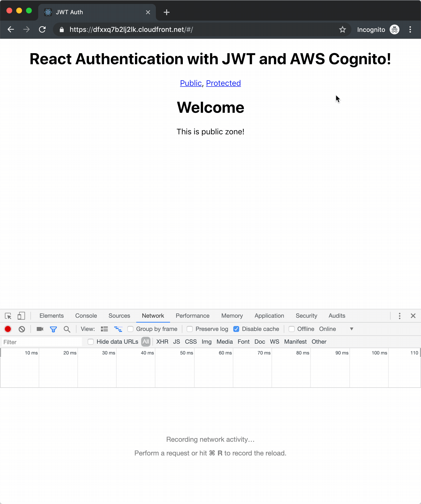Uncheck the Disable cache checkbox
421x504 pixels.
click(x=236, y=329)
